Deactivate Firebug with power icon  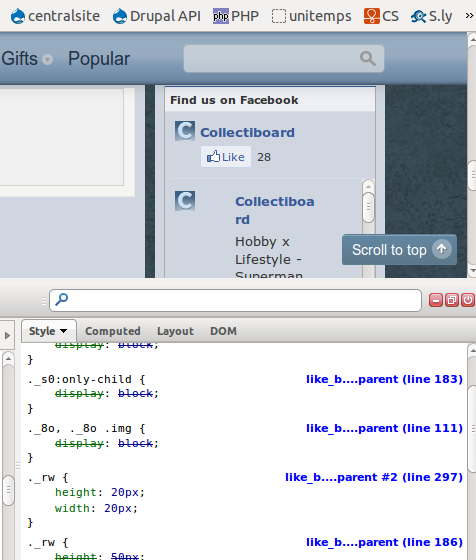468,300
